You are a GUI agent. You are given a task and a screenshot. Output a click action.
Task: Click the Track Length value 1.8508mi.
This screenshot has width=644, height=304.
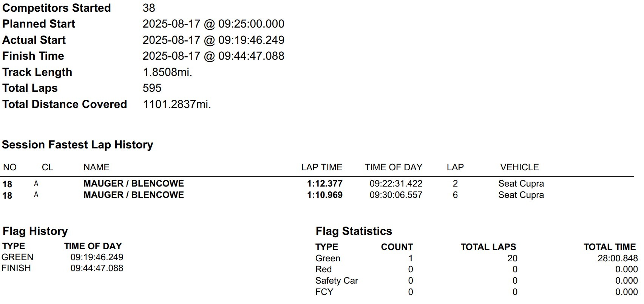(x=167, y=72)
